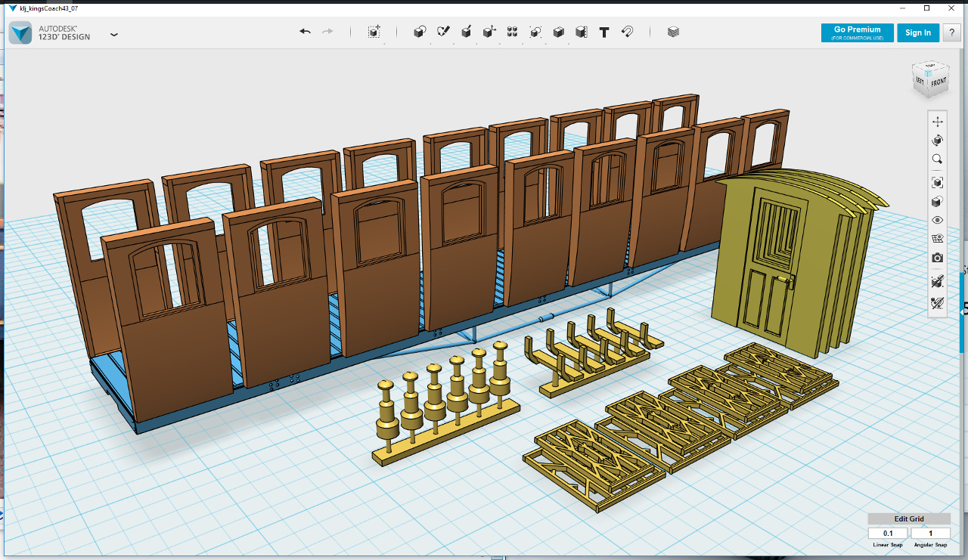This screenshot has width=968, height=560.
Task: Click the Angular Snap value field
Action: (x=930, y=534)
